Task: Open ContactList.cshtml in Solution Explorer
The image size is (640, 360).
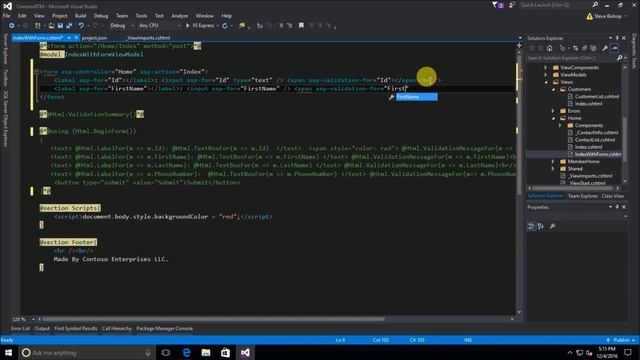Action: tap(595, 140)
